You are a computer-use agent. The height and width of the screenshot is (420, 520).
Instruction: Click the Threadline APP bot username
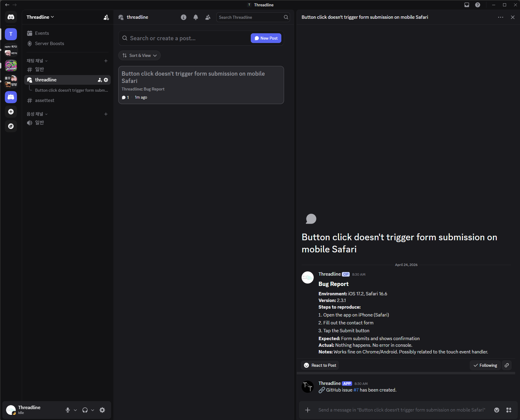(329, 383)
